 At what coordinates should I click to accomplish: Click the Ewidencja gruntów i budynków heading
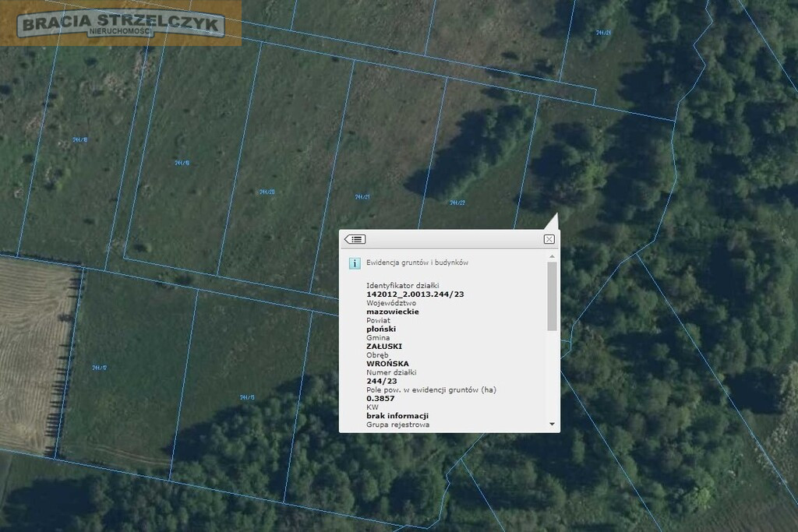coord(418,262)
